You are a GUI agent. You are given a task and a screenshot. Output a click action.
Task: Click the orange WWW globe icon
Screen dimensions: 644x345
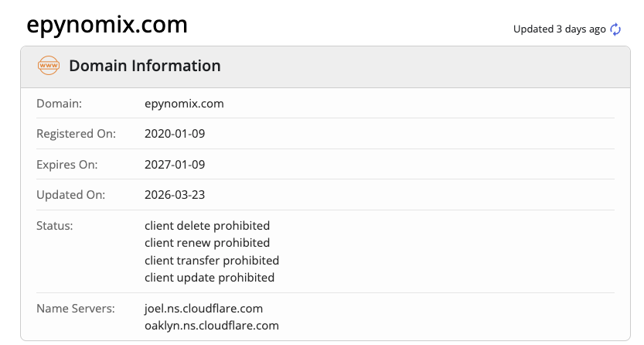pyautogui.click(x=49, y=66)
